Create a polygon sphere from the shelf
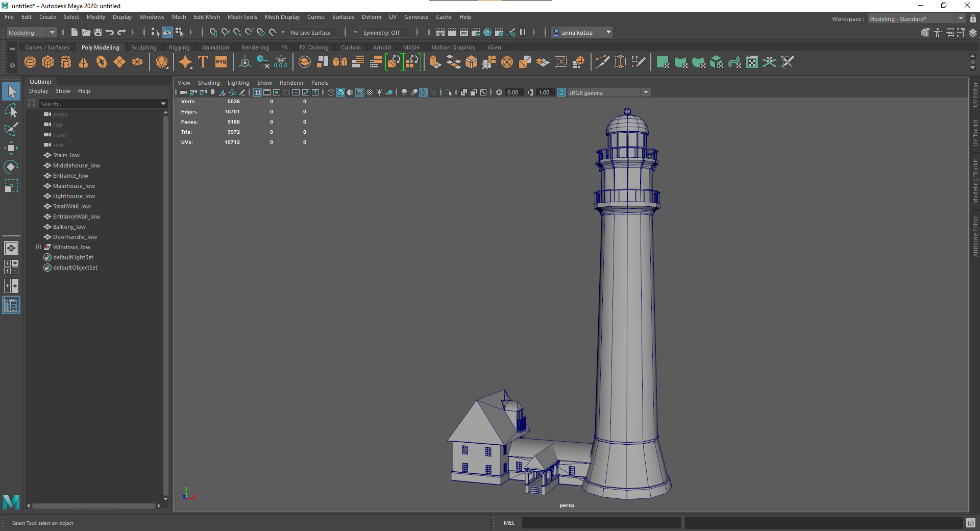The width and height of the screenshot is (980, 531). tap(30, 62)
